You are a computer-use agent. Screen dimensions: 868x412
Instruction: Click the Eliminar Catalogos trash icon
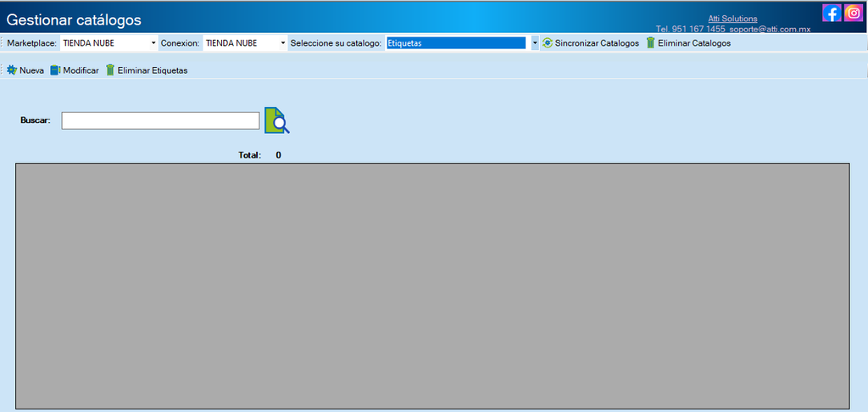click(x=650, y=42)
